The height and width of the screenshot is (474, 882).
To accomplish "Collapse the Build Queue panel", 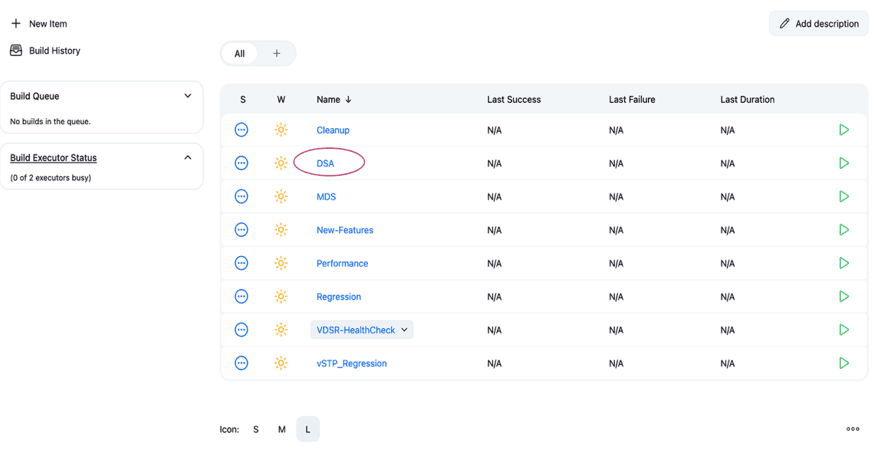I will click(187, 96).
